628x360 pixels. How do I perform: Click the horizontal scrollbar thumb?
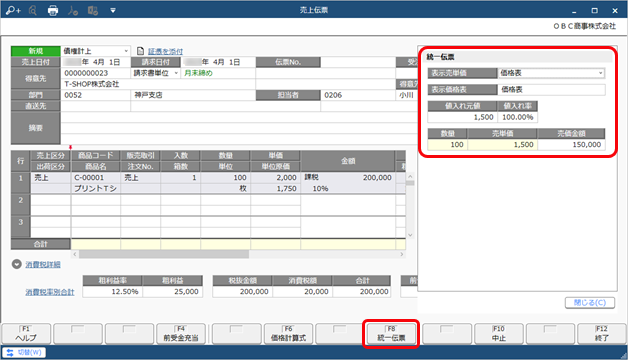click(164, 254)
